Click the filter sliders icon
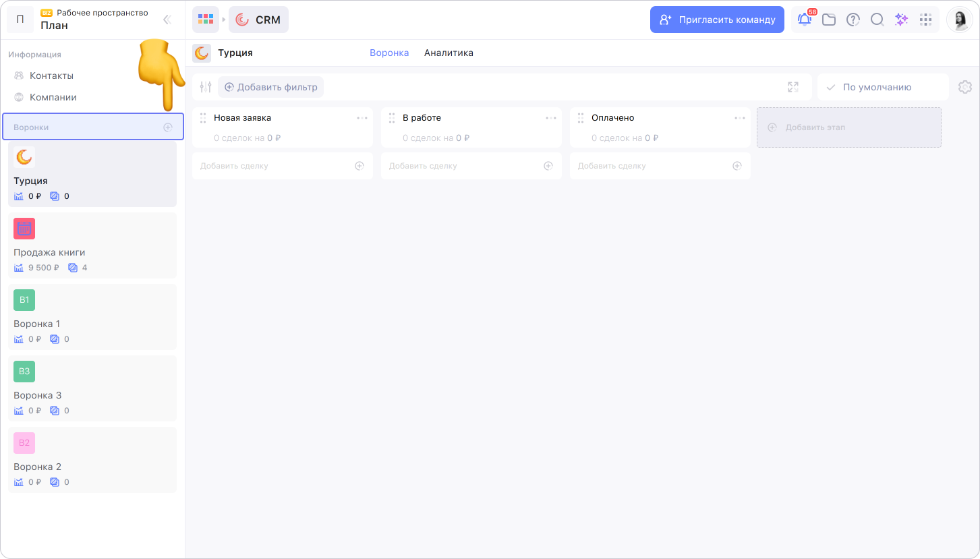This screenshot has width=980, height=559. (206, 87)
